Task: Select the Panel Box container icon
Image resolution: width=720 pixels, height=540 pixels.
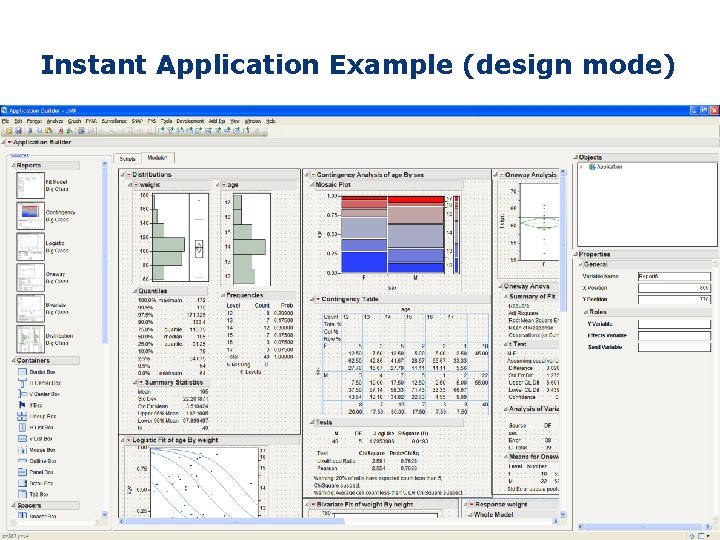Action: point(22,472)
